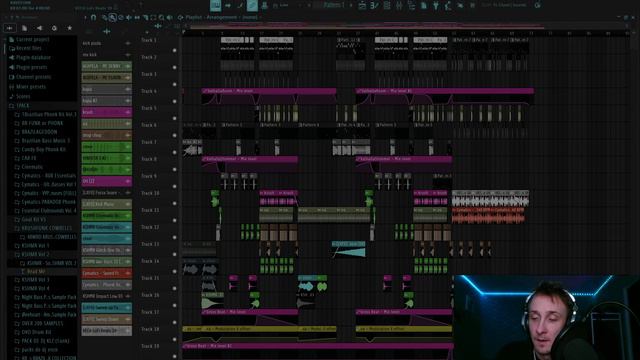Open the browser plugins icon
The image size is (640, 360).
pos(54,28)
